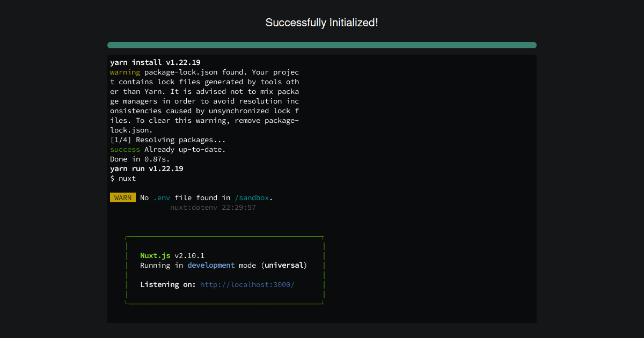Click the yellow warning label
The width and height of the screenshot is (644, 338).
pyautogui.click(x=125, y=72)
